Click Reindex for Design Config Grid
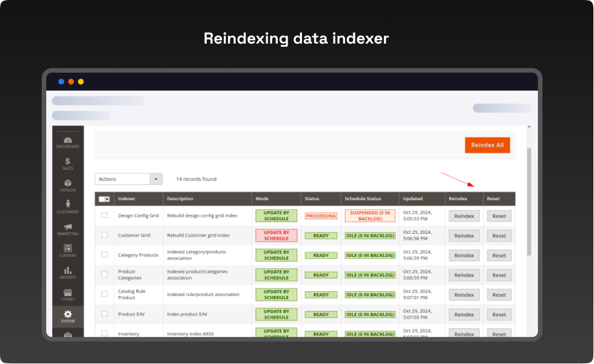The height and width of the screenshot is (364, 594). pyautogui.click(x=464, y=216)
